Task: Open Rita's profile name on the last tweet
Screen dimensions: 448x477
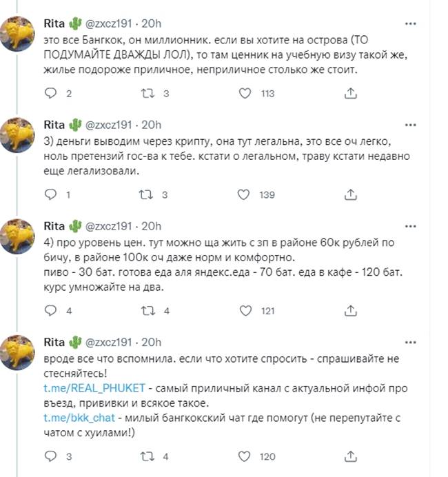Action: tap(53, 341)
